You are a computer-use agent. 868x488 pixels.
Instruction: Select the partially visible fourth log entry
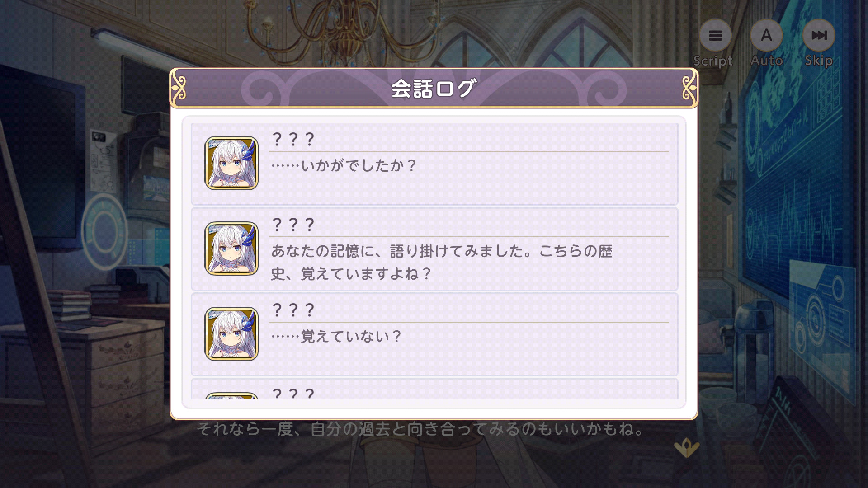(x=434, y=389)
